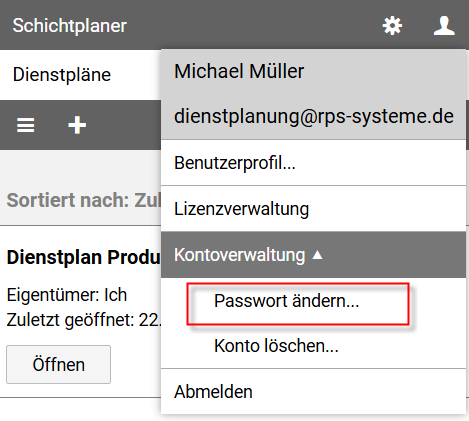Select Lizenzverwaltung menu entry
Image resolution: width=469 pixels, height=421 pixels.
[313, 209]
